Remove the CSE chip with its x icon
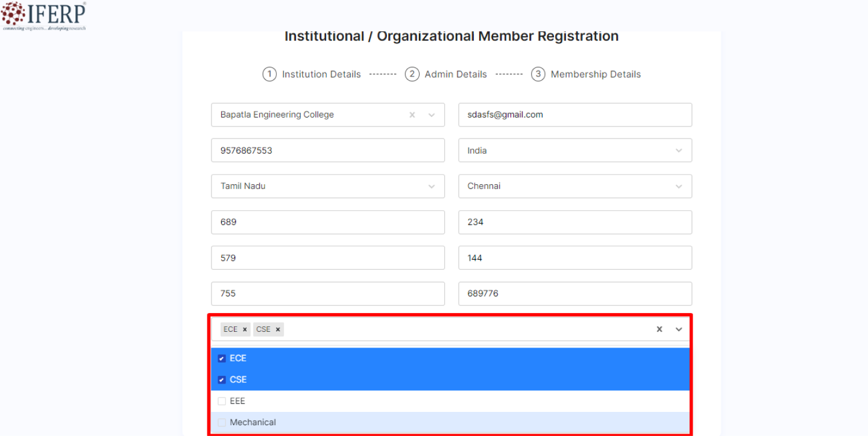868x436 pixels. (277, 329)
